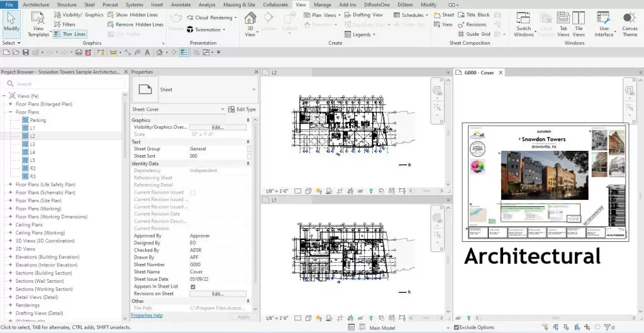
Task: Open the Properties help link
Action: click(x=147, y=315)
